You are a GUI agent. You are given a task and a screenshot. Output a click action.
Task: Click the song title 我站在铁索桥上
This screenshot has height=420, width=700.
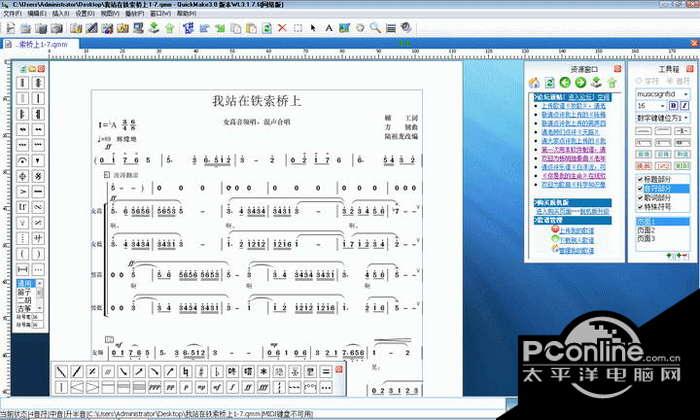click(257, 100)
